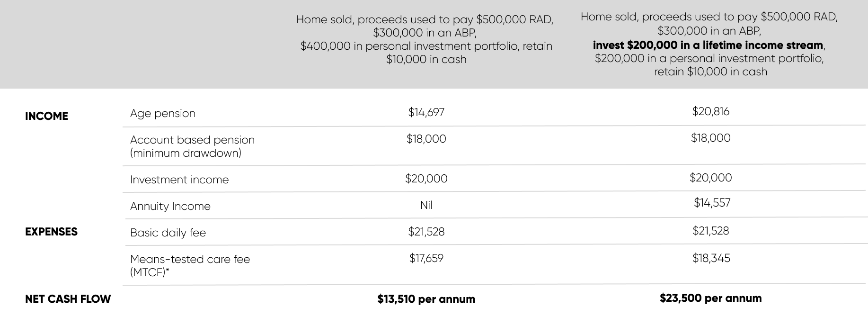Click the Annuity Income row label
The image size is (868, 316).
[x=170, y=206]
